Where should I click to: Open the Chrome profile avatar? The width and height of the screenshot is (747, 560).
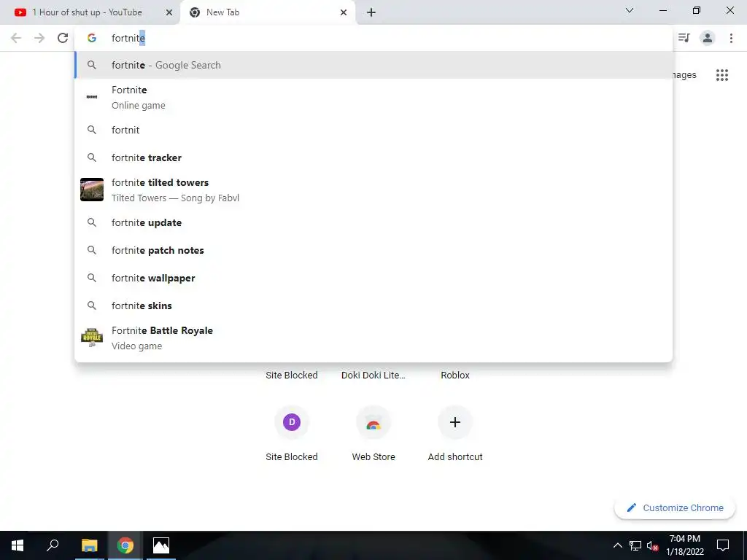(708, 38)
